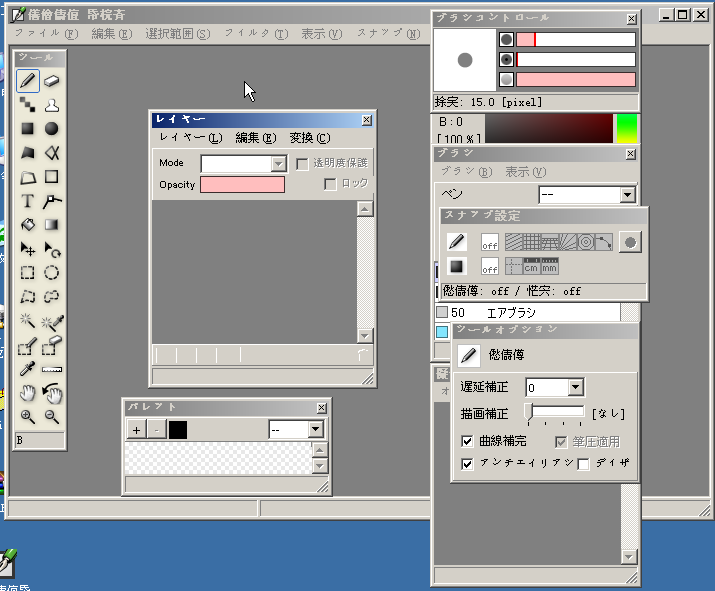The height and width of the screenshot is (591, 715).
Task: Select the magic wand tool
Action: (27, 321)
